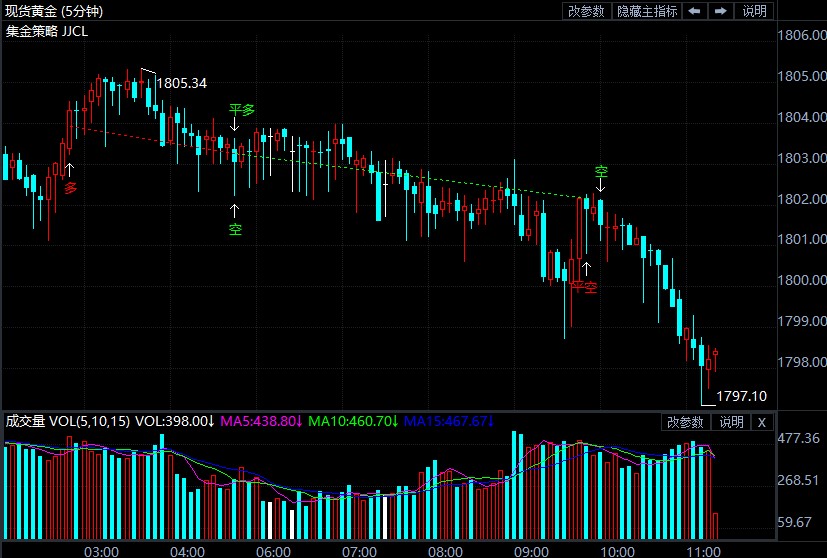This screenshot has width=827, height=558.
Task: Click the 1805.34 high price marker
Action: (181, 83)
